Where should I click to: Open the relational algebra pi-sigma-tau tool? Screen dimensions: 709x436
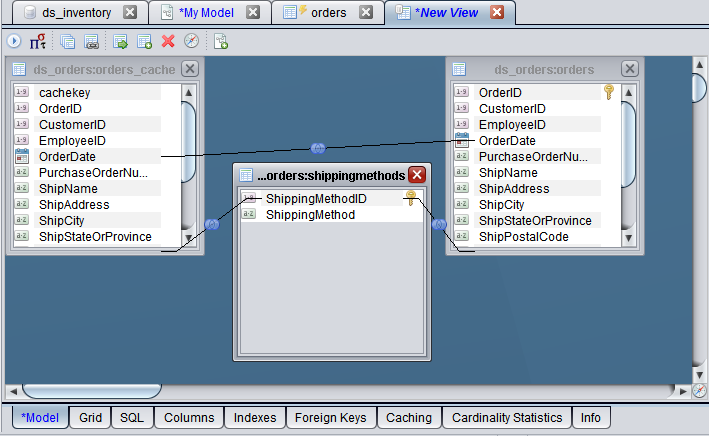tap(38, 41)
